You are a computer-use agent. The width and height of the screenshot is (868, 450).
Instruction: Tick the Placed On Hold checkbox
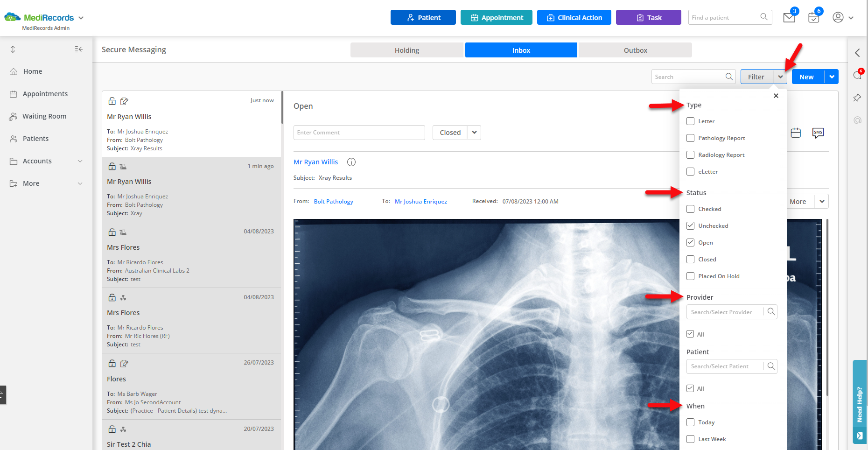pos(691,276)
